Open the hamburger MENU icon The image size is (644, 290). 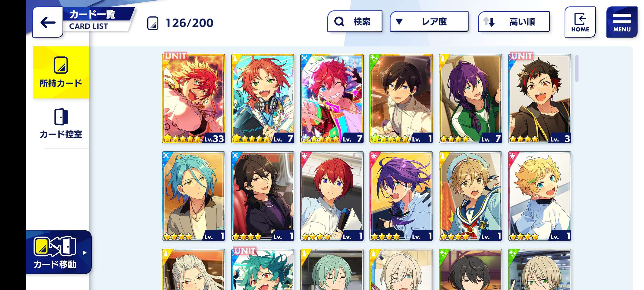pos(622,22)
